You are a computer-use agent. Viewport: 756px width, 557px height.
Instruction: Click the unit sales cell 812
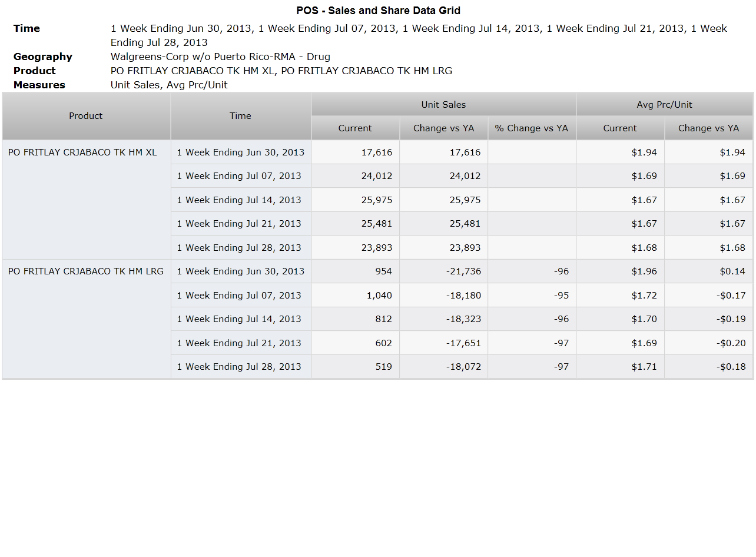(356, 319)
